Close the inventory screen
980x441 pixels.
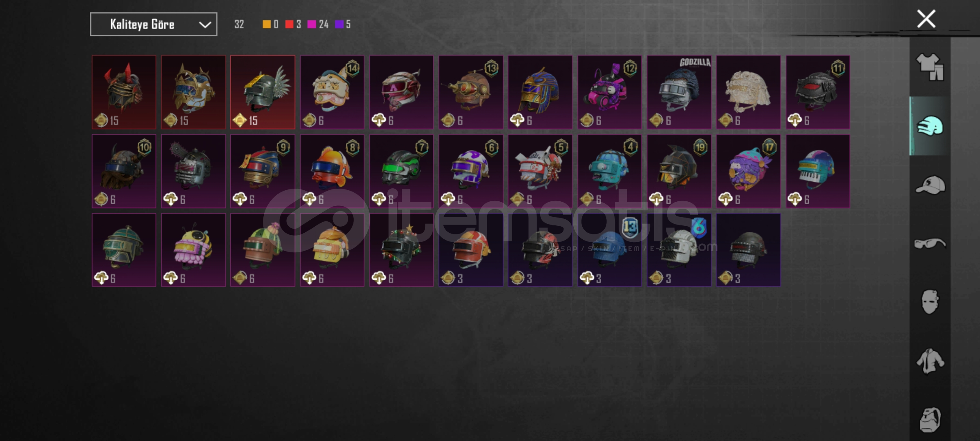coord(926,19)
